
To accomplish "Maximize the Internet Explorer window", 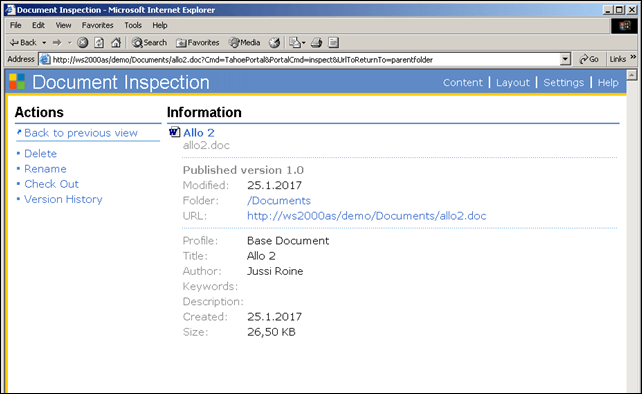I will click(619, 10).
